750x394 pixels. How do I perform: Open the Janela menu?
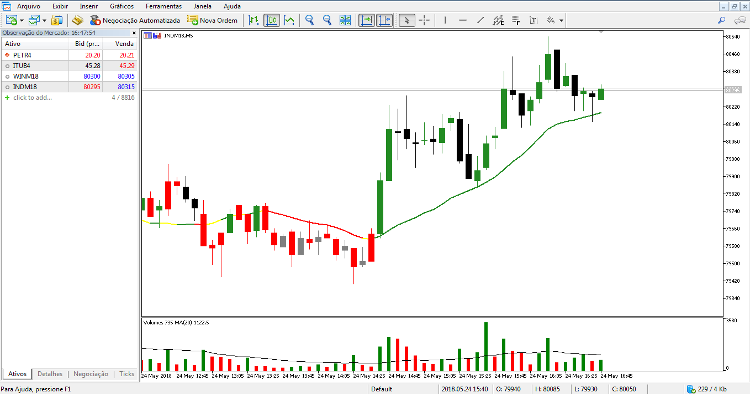pyautogui.click(x=203, y=6)
